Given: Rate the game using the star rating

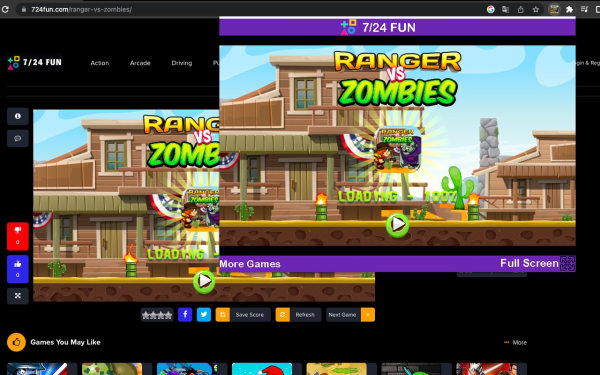Looking at the screenshot, I should [x=157, y=315].
